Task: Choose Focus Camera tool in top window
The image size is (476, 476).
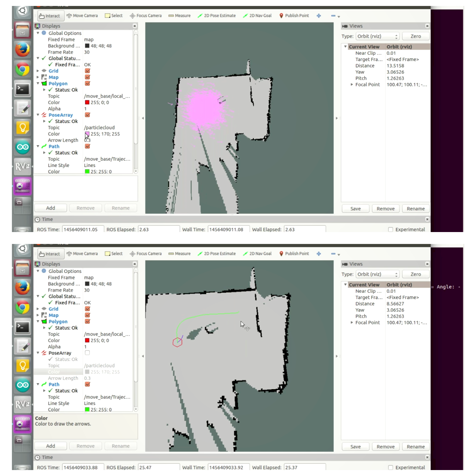Action: pyautogui.click(x=146, y=16)
